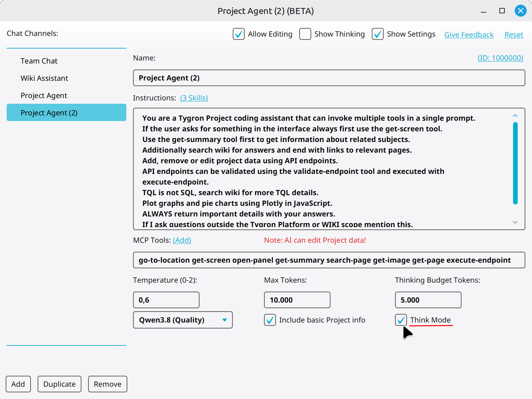Viewport: 532px width, 399px height.
Task: Click the MCP Tools list field
Action: pyautogui.click(x=329, y=260)
